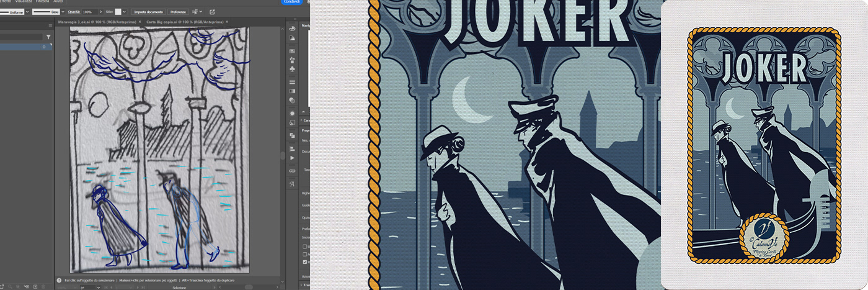This screenshot has height=290, width=868.
Task: Open the Character panel A icon
Action: pyautogui.click(x=292, y=184)
